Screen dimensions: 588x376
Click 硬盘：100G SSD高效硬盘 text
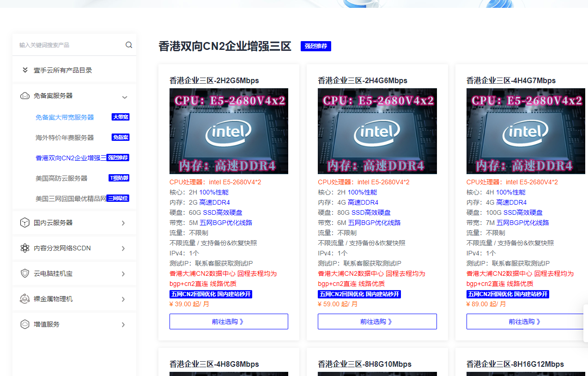click(x=504, y=212)
